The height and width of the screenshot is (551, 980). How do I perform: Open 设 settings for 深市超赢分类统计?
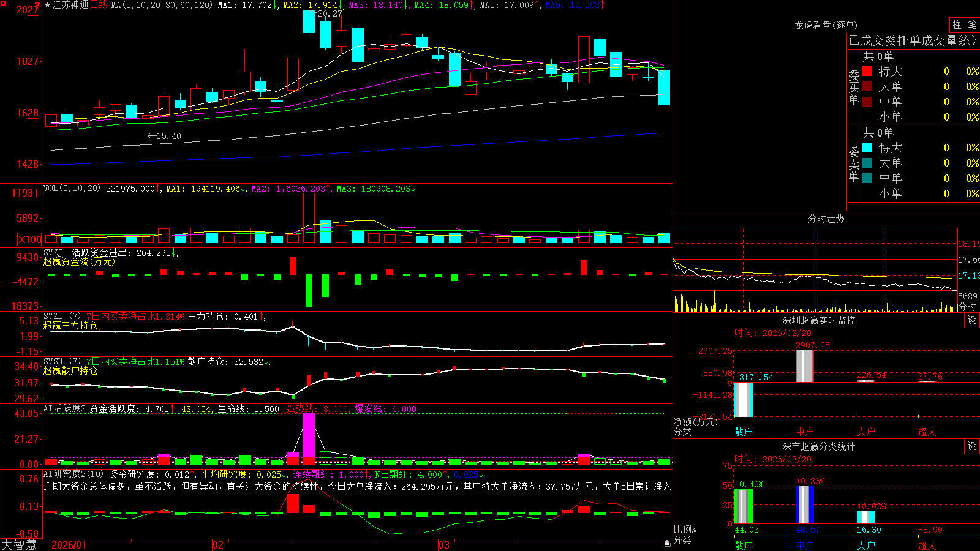(x=972, y=446)
